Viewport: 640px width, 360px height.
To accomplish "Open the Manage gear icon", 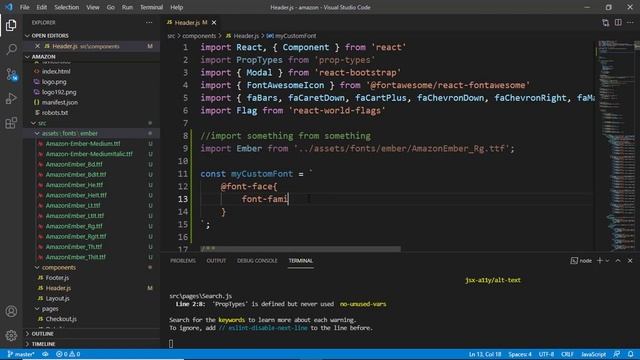I will (11, 336).
